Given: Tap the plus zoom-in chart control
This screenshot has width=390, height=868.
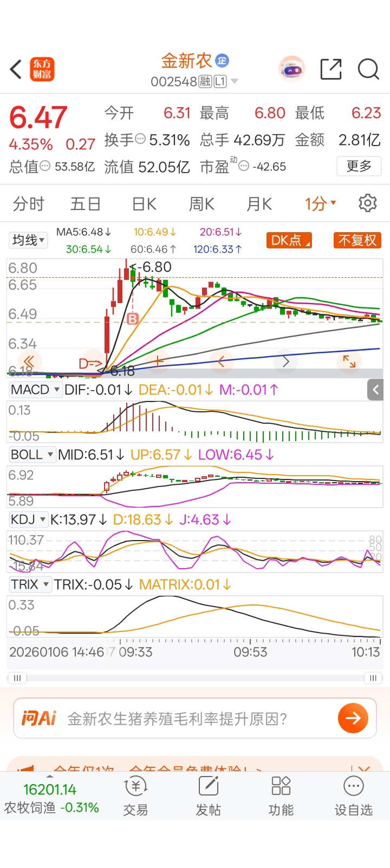Looking at the screenshot, I should [158, 361].
